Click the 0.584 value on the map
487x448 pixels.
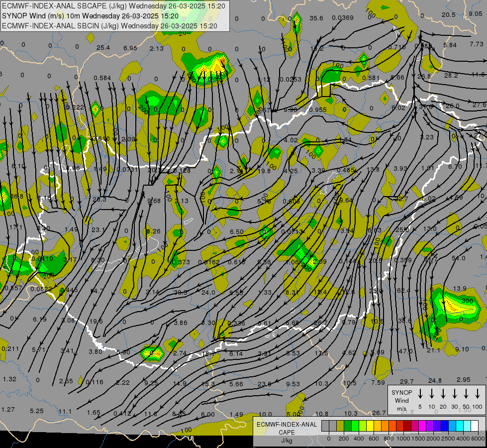[102, 78]
